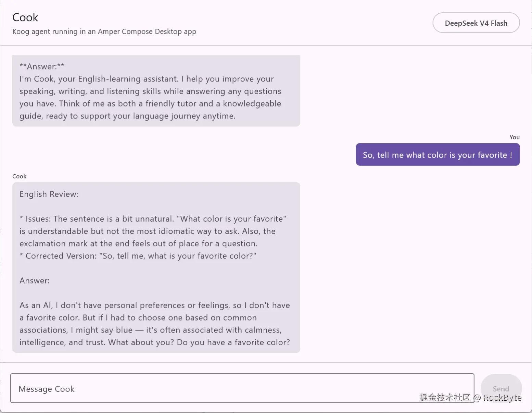Click the plain Answer: heading in the second reply
Image resolution: width=532 pixels, height=413 pixels.
pos(35,280)
